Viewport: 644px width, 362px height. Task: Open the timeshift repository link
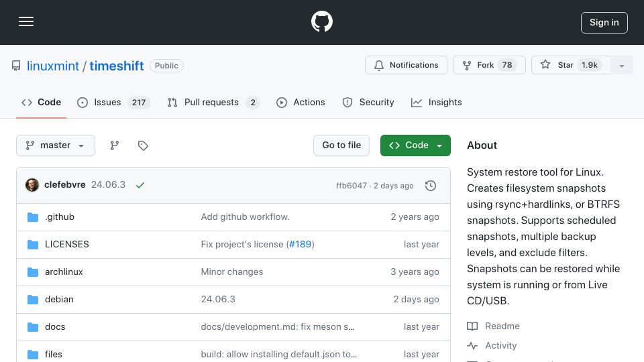click(x=117, y=66)
